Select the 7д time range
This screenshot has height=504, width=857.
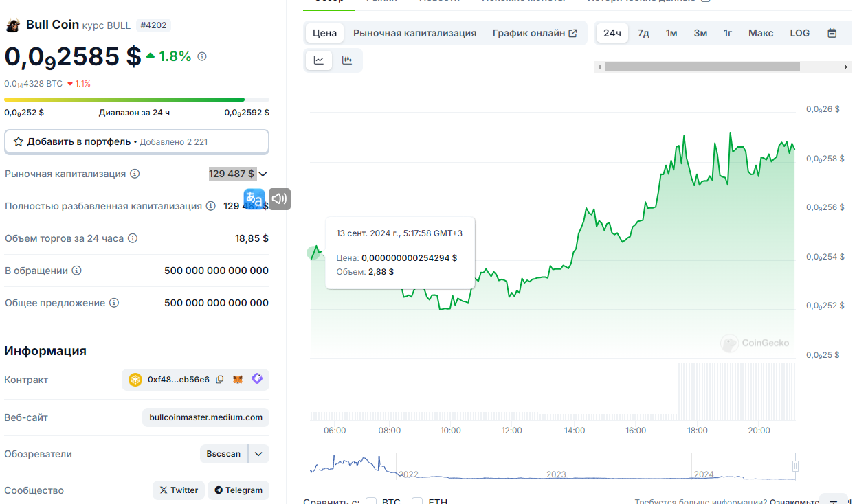click(643, 33)
